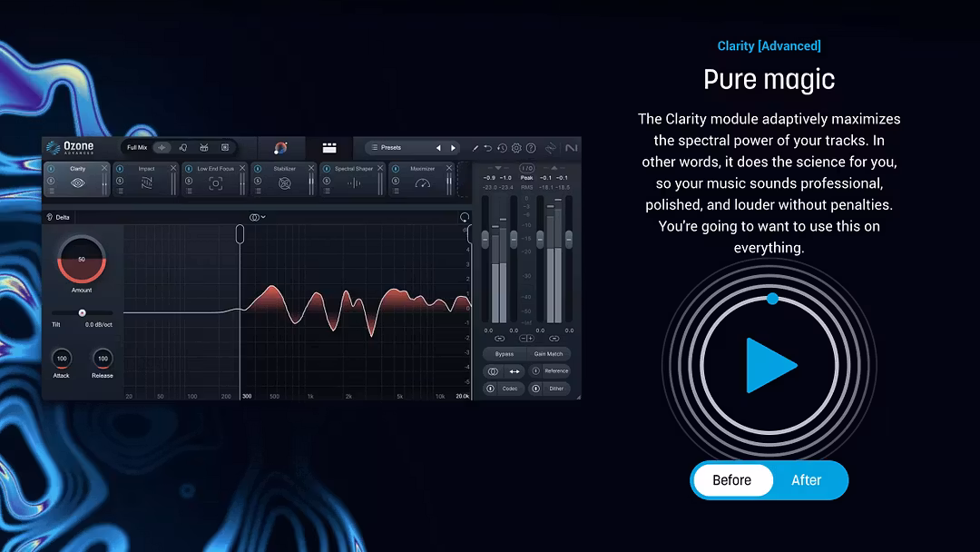Select the Full Mix waveform icon
Screen dimensions: 980x552
coord(162,148)
